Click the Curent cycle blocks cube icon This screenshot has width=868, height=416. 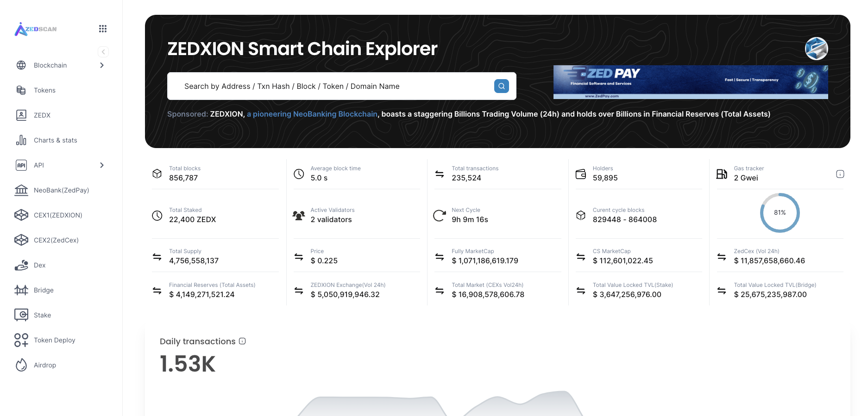pos(581,216)
